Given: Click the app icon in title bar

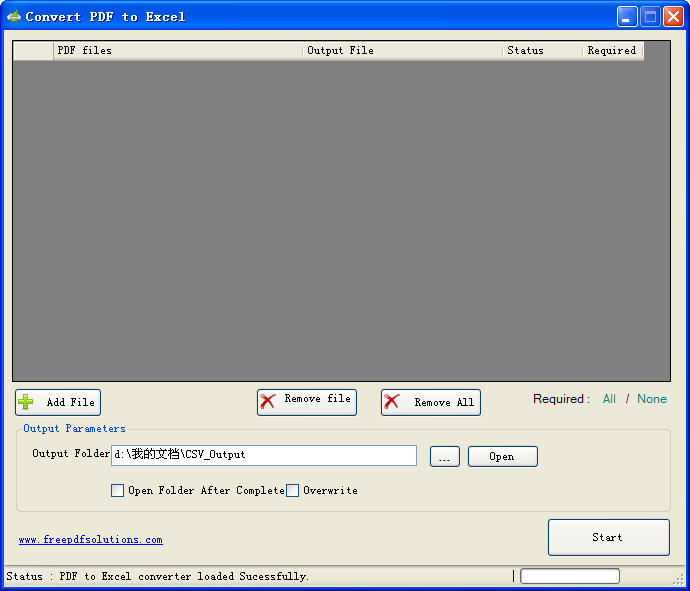Looking at the screenshot, I should (13, 16).
